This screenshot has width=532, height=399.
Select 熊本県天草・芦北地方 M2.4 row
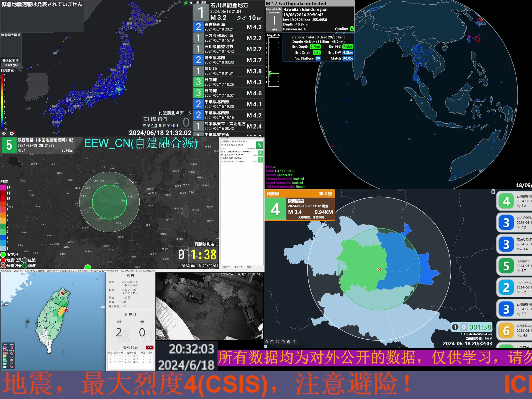click(228, 126)
